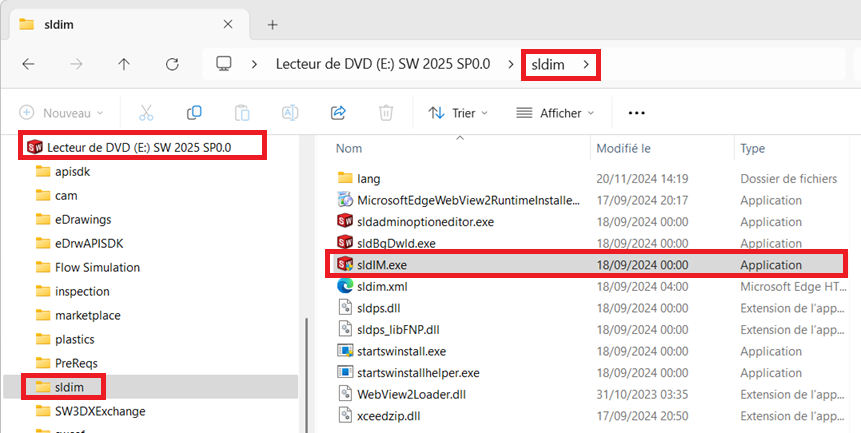The height and width of the screenshot is (433, 861).
Task: Click WebView2Loader.dll date 31/10/2023 03:35
Action: tap(642, 394)
